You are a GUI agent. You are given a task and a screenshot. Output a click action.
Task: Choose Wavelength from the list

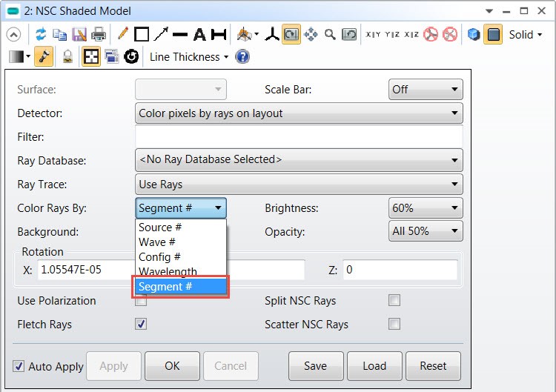180,271
